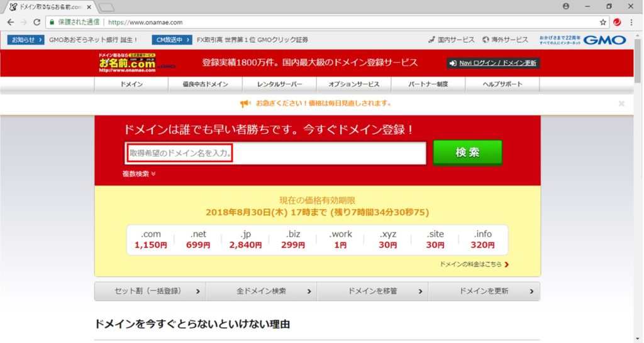Open a new browser tab
This screenshot has width=644, height=343.
click(107, 8)
